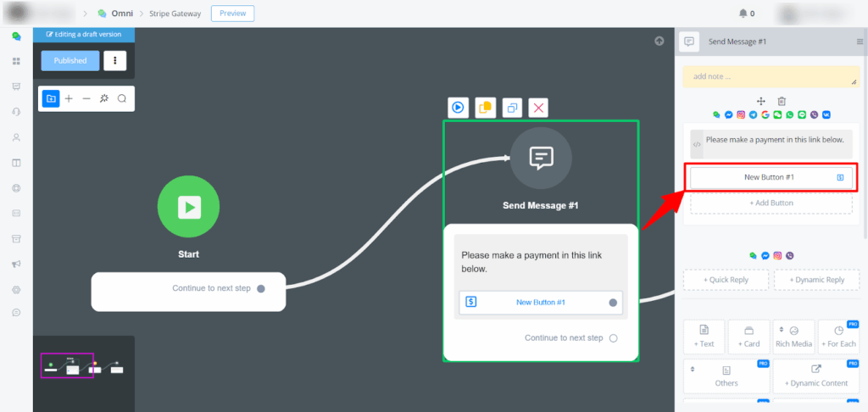Click the + Add Button option

771,203
